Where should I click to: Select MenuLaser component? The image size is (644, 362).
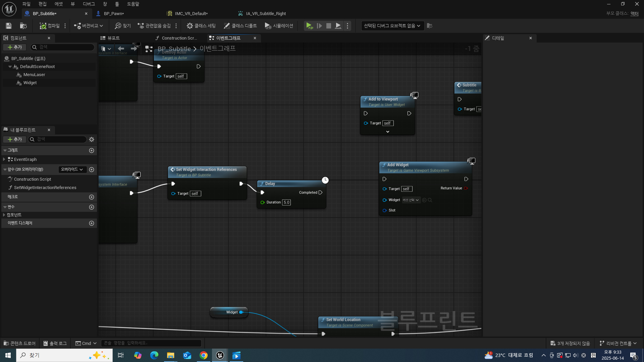pyautogui.click(x=34, y=75)
